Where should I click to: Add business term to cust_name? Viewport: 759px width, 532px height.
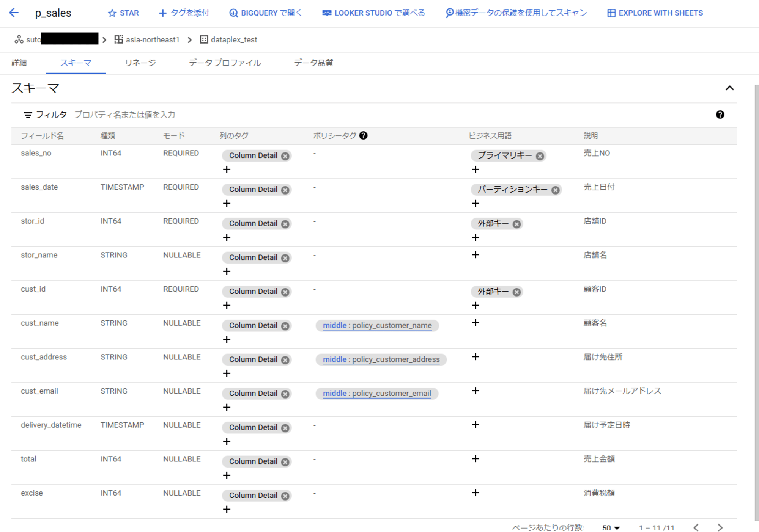(x=475, y=323)
